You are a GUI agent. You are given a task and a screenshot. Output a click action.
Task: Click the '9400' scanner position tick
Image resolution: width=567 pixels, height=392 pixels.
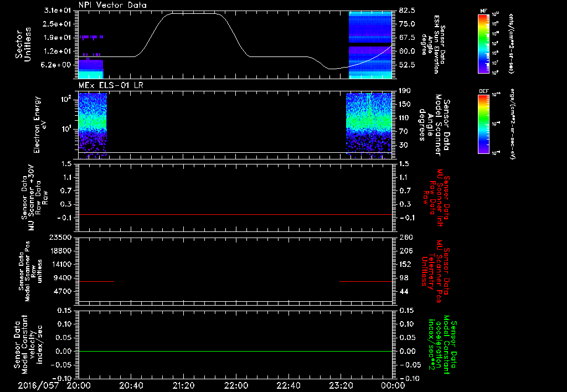(x=63, y=278)
